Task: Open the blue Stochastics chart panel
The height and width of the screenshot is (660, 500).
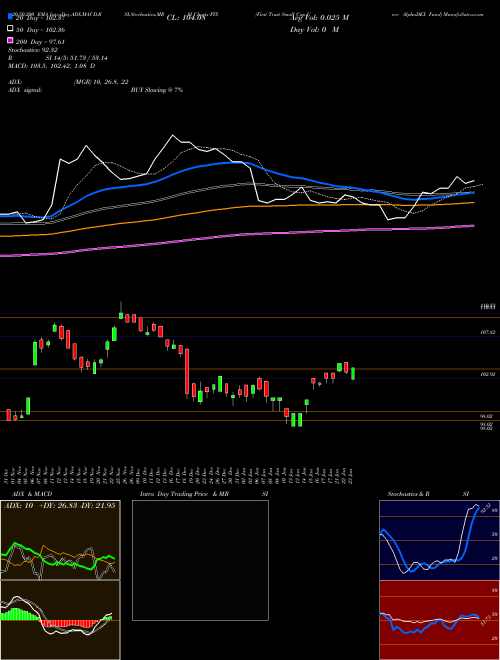Action: click(x=439, y=540)
